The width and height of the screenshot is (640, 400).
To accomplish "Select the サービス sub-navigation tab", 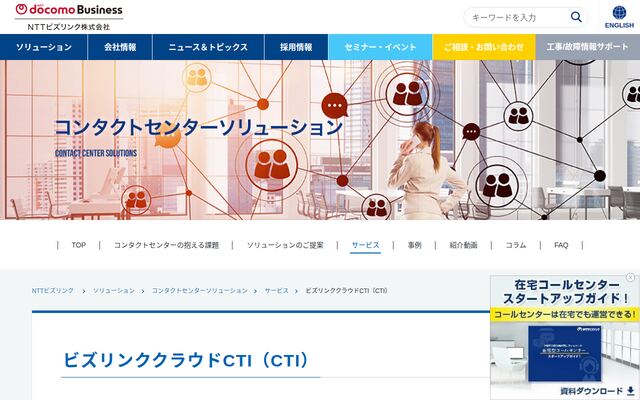I will (x=365, y=245).
